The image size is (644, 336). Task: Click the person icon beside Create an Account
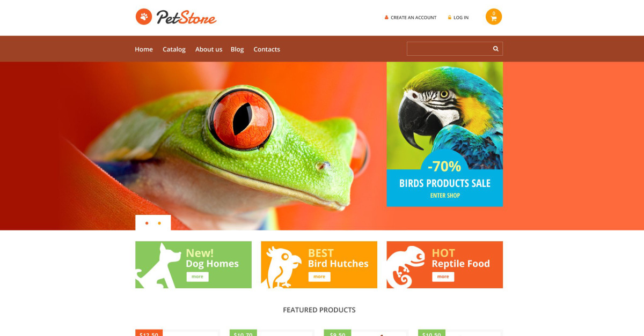coord(386,18)
